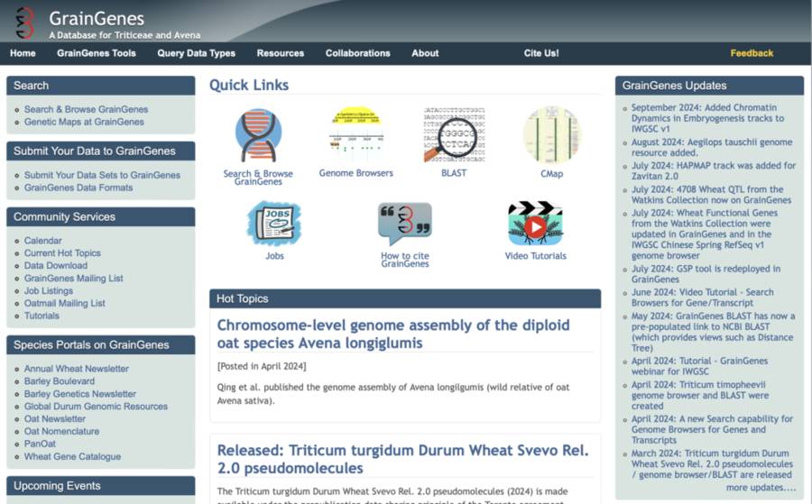812x504 pixels.
Task: Open Oat Nomenclature link
Action: (x=61, y=431)
